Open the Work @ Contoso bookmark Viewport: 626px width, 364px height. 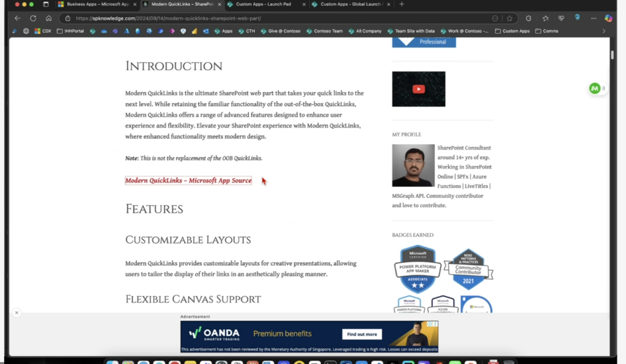(465, 31)
